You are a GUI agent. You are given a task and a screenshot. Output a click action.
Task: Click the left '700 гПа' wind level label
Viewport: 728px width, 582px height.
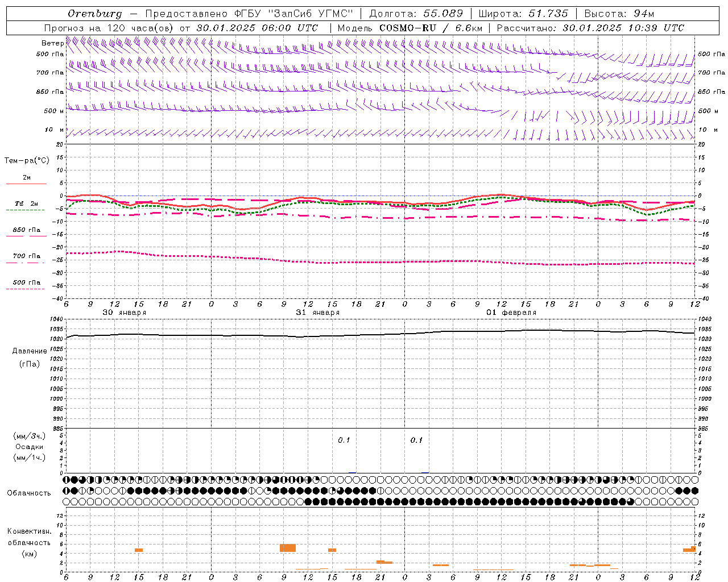pos(50,73)
